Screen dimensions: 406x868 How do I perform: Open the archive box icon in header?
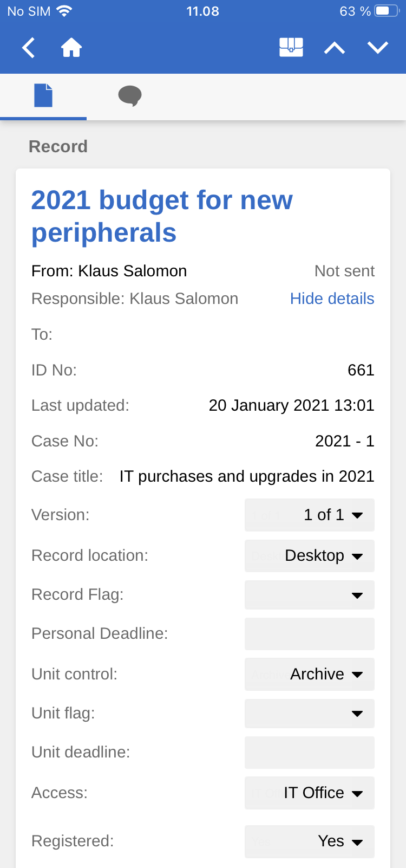[291, 48]
